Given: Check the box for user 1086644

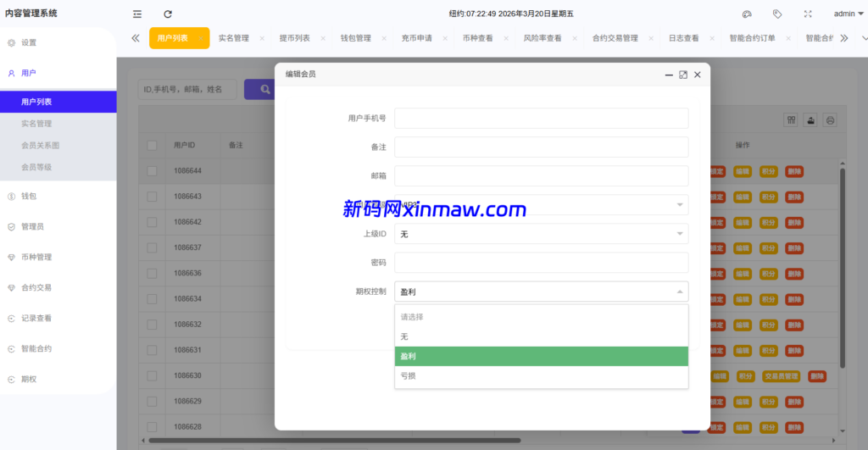Looking at the screenshot, I should (x=152, y=171).
